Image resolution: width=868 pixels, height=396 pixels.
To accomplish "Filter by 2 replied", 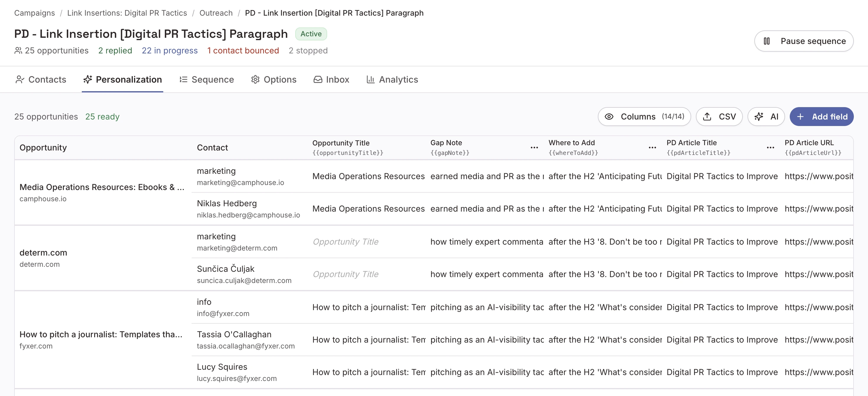I will pos(115,50).
